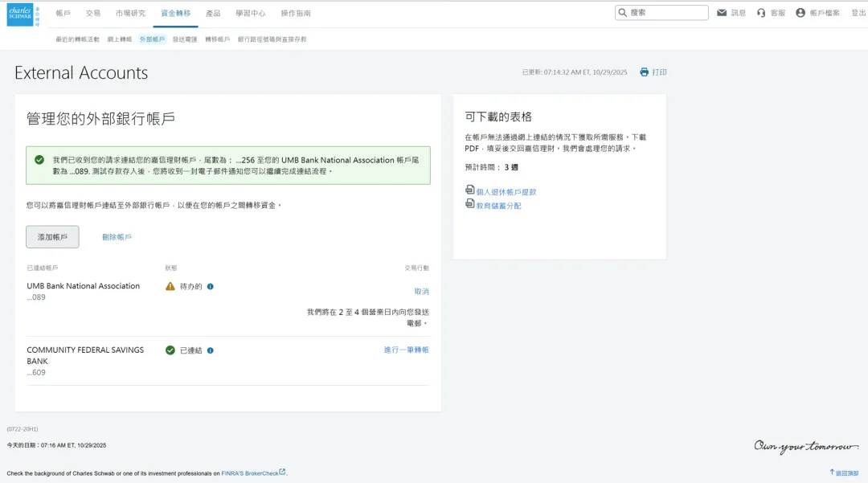868x483 pixels.
Task: Click the PDF icon beside 個人退休帳戶提款
Action: pyautogui.click(x=470, y=190)
